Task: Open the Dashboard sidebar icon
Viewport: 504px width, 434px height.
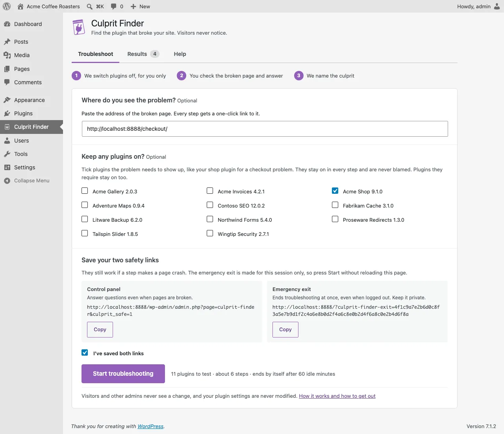Action: (x=7, y=24)
